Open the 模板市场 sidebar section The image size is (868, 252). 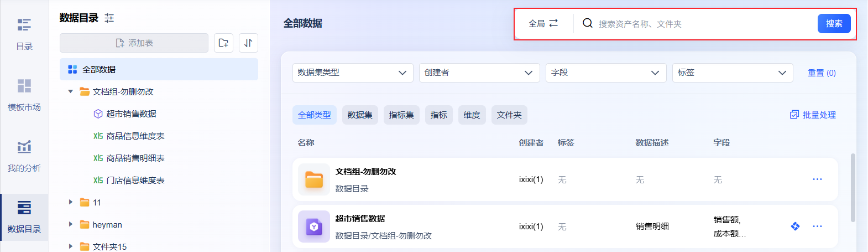24,94
